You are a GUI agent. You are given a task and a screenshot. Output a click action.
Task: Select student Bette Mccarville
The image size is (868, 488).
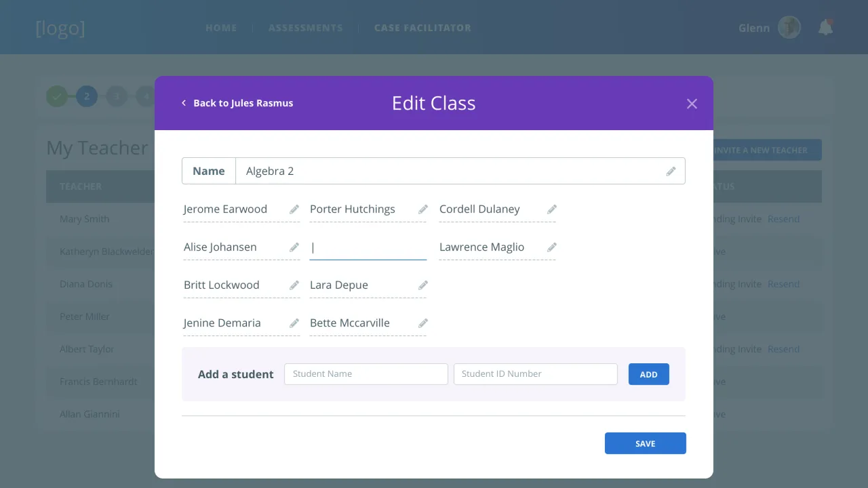coord(350,323)
